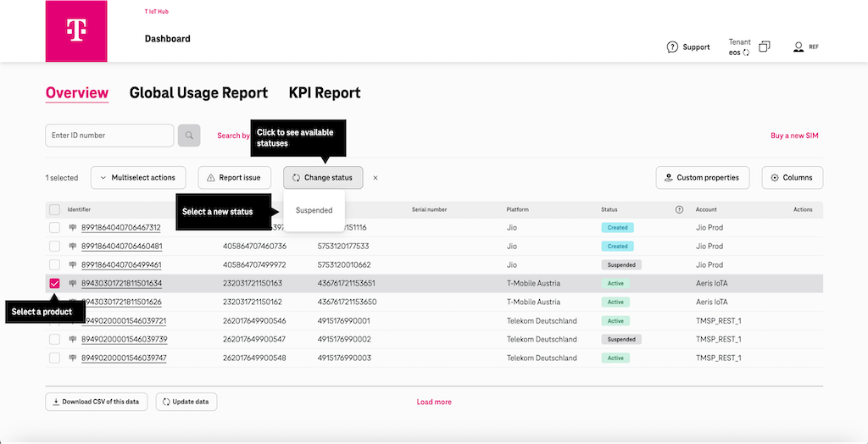Click the Search by link
The image size is (868, 444).
click(233, 136)
